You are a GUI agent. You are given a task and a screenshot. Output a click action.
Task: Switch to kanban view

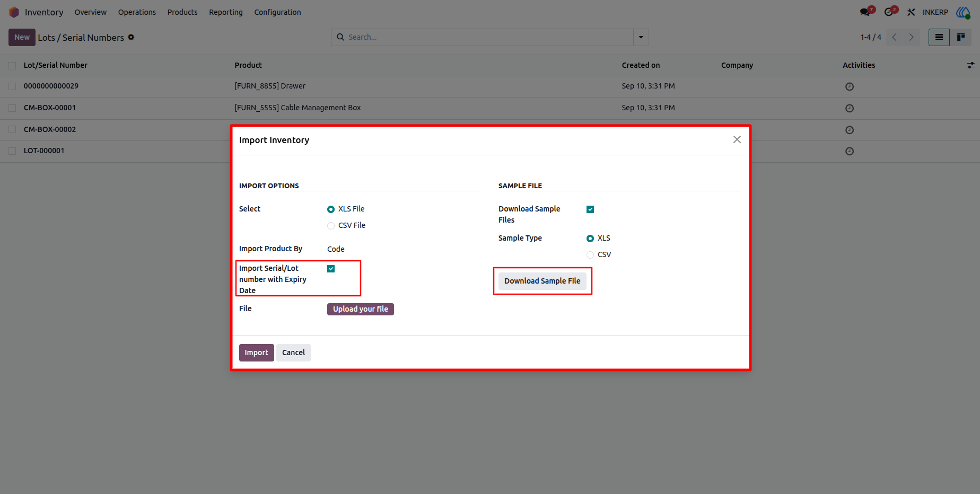pos(960,37)
